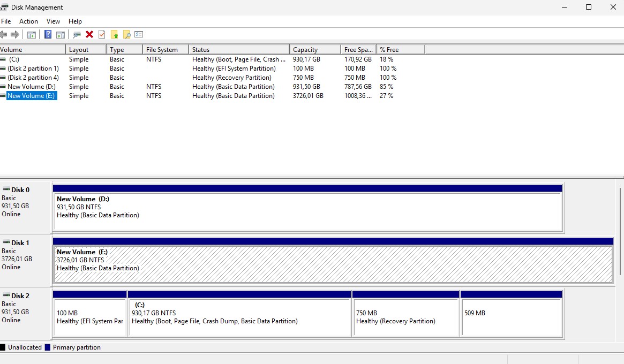Open the Action menu
Image resolution: width=624 pixels, height=364 pixels.
click(x=28, y=21)
